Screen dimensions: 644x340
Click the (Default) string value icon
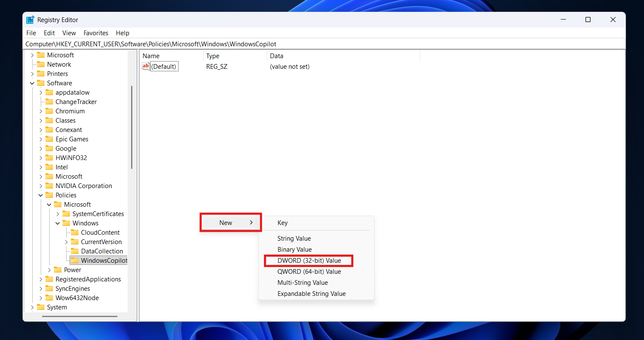[x=146, y=66]
